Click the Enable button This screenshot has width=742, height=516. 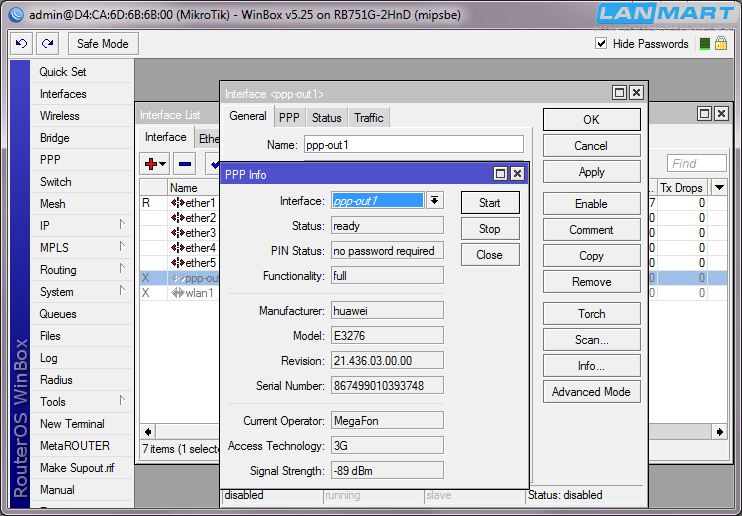click(592, 204)
